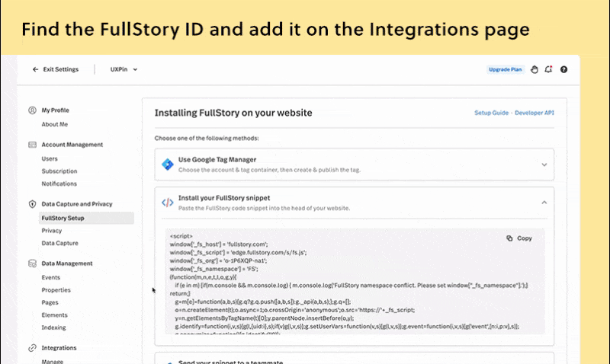This screenshot has height=364, width=610.
Task: Click the hand wave icon in header
Action: pos(535,69)
